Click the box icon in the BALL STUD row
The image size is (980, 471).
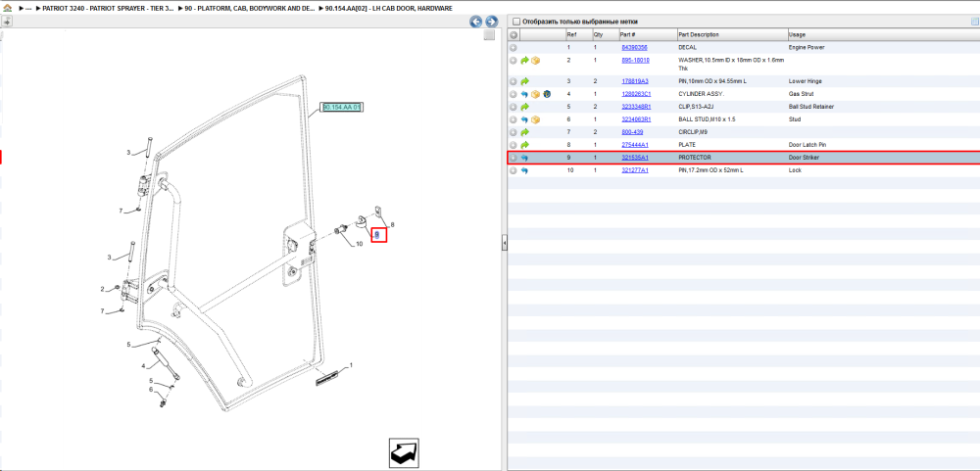[536, 119]
